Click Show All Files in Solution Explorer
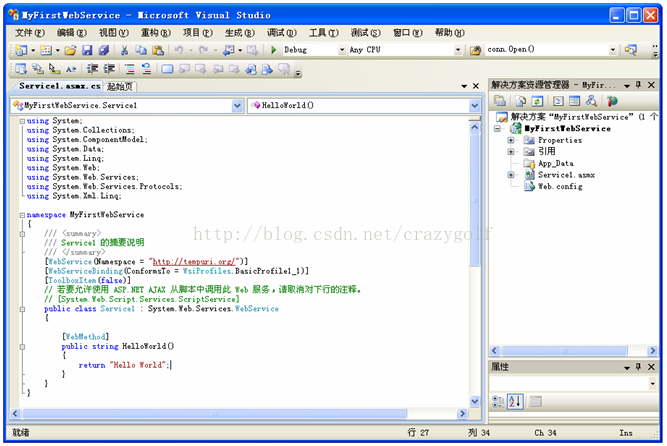The image size is (667, 446). click(521, 101)
